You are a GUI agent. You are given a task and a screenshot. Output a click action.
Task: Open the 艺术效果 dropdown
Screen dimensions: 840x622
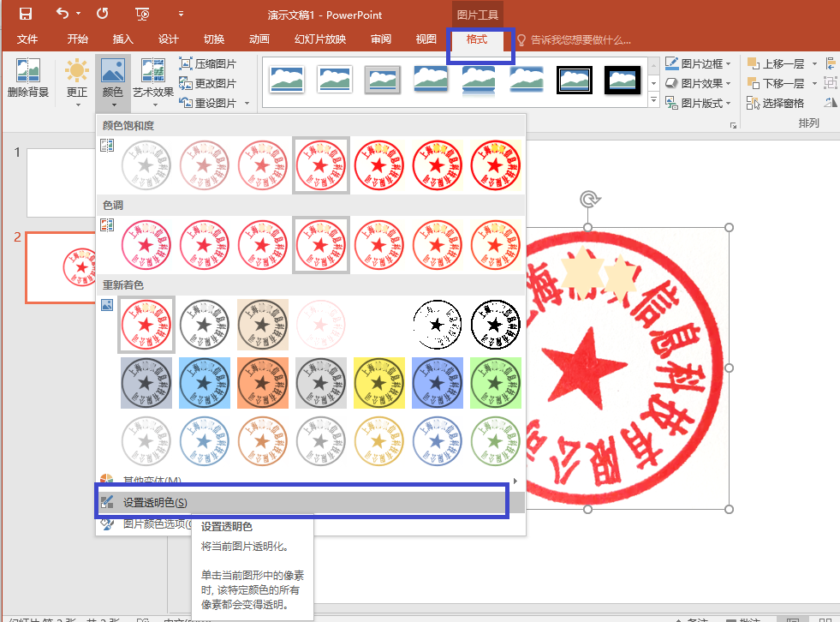(153, 81)
